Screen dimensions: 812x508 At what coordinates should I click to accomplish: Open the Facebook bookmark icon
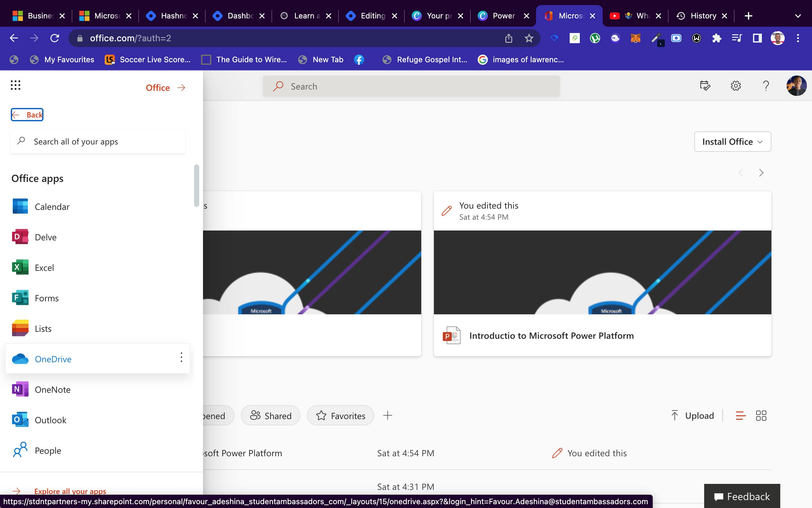pos(359,59)
